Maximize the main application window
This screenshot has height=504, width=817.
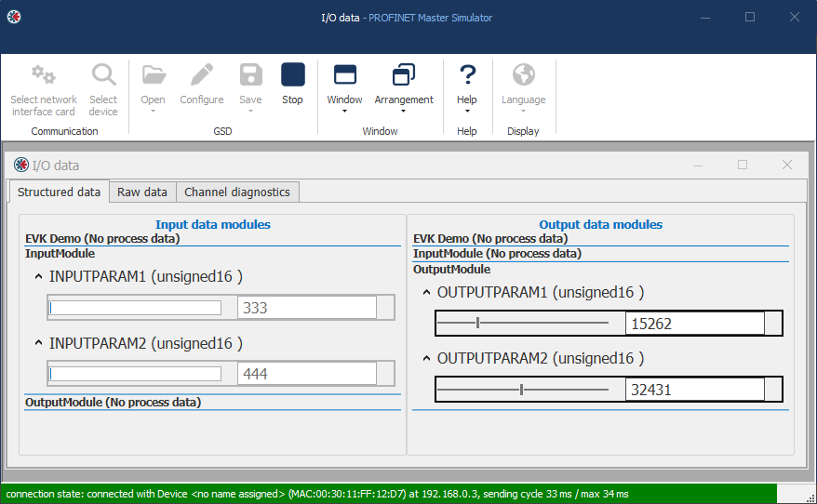(x=750, y=17)
